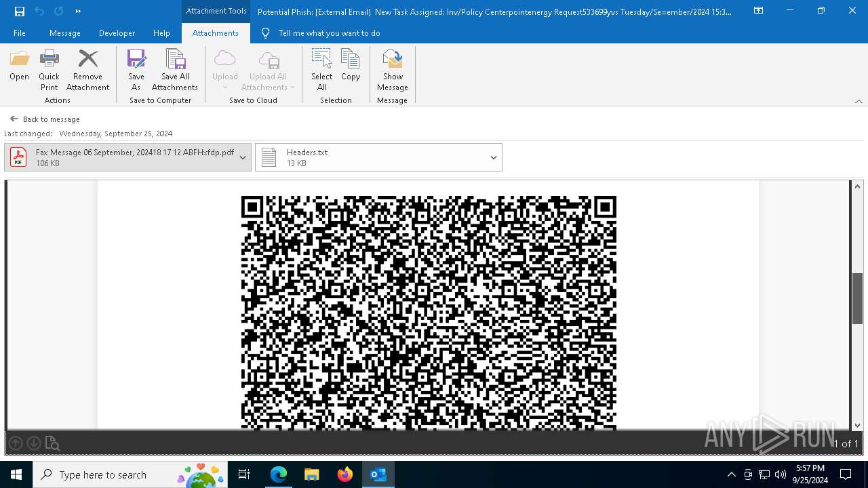This screenshot has height=488, width=868.
Task: Open Ribbon Display Options button
Action: click(x=758, y=11)
